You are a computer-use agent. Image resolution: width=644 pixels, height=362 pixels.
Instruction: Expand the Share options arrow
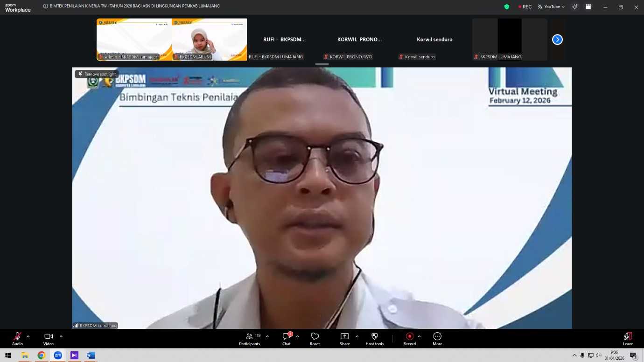[357, 336]
